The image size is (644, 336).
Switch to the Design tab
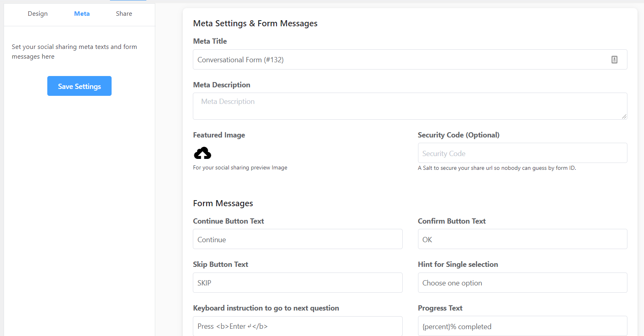(x=38, y=14)
